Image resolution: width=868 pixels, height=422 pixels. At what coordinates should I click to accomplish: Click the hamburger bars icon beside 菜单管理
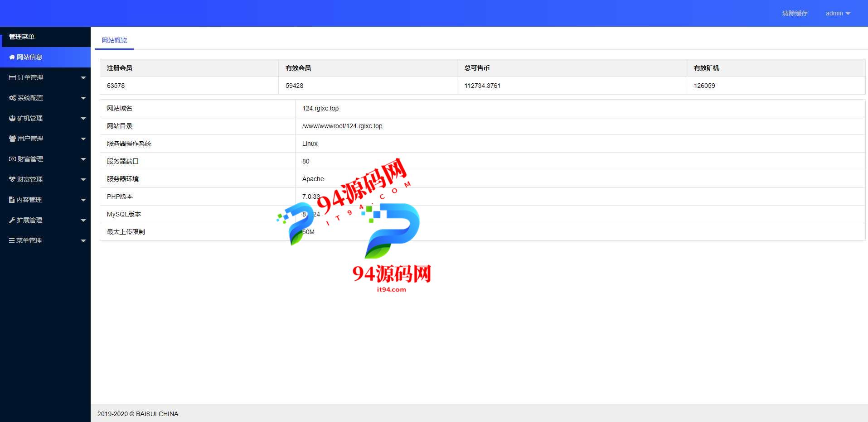12,240
